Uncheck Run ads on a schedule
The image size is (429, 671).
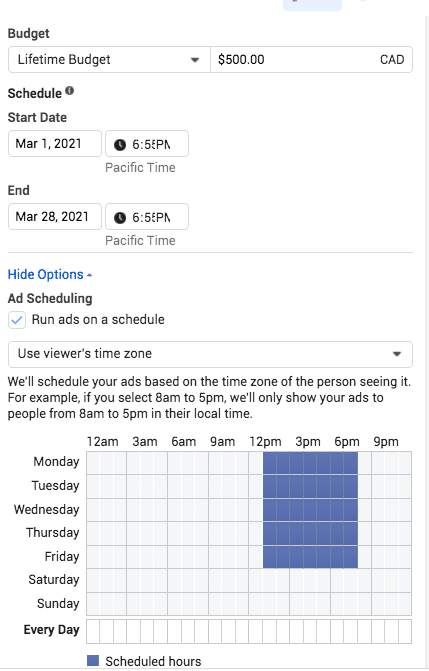point(17,320)
